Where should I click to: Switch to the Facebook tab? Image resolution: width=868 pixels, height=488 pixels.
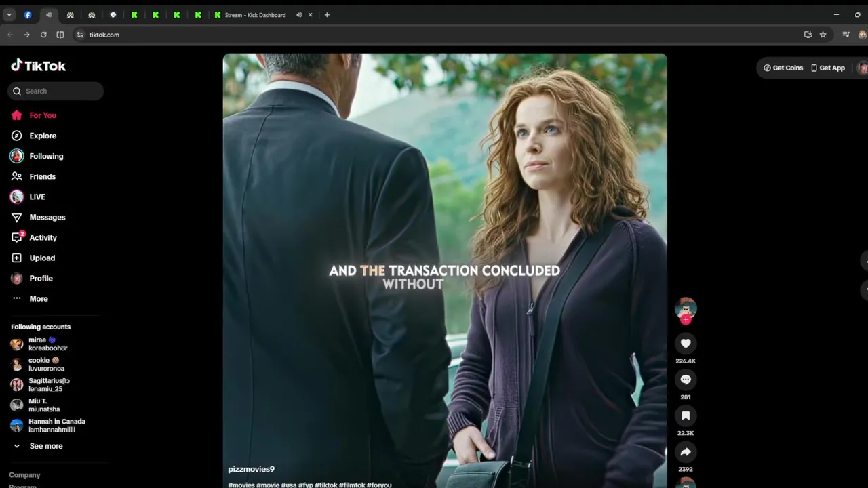[28, 15]
